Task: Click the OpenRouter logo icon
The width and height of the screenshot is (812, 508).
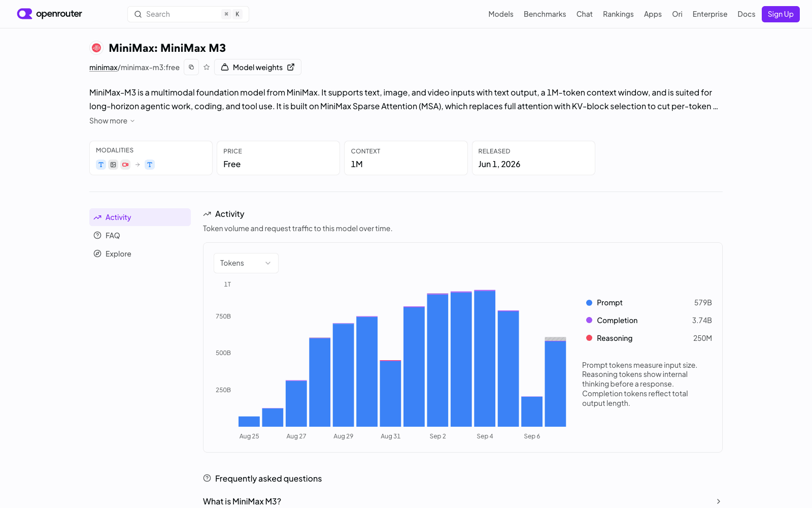Action: (x=24, y=14)
